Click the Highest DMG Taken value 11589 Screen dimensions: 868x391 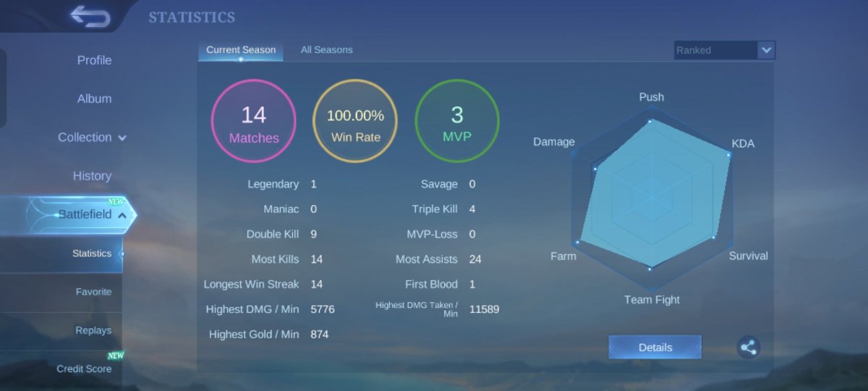coord(485,309)
